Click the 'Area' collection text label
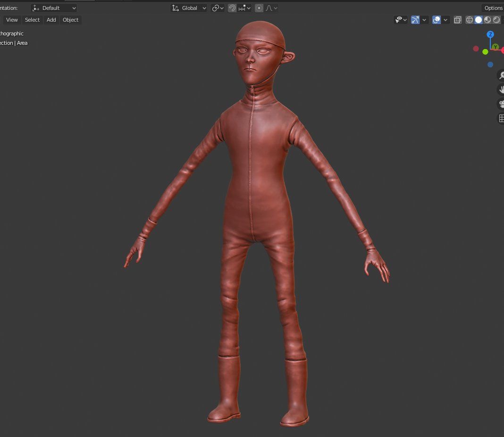This screenshot has width=504, height=437. click(22, 43)
